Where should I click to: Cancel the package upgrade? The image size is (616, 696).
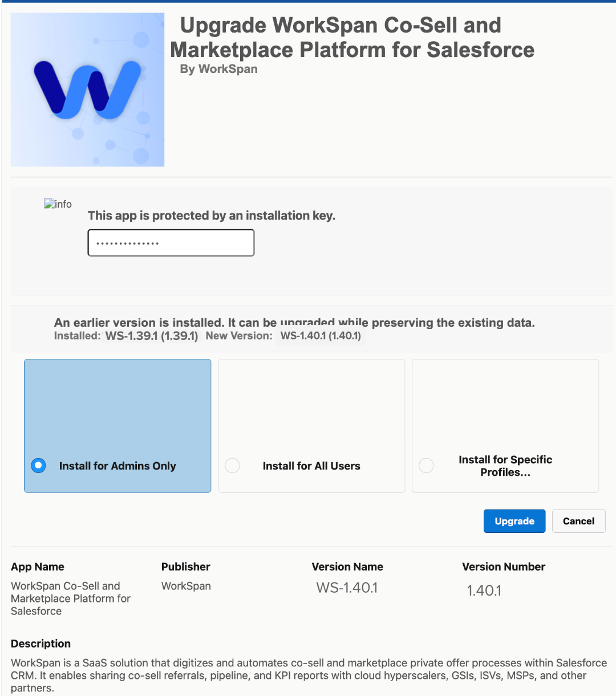pos(578,521)
